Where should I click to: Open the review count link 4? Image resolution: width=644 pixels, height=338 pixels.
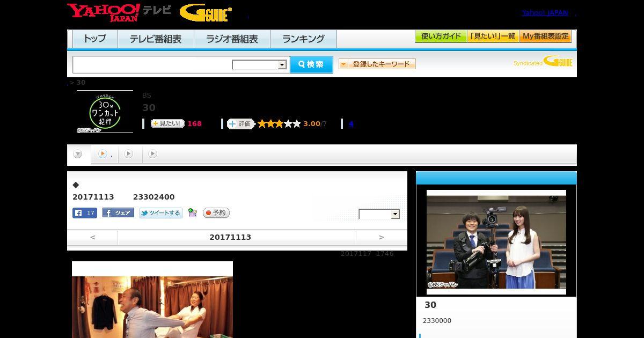point(351,124)
